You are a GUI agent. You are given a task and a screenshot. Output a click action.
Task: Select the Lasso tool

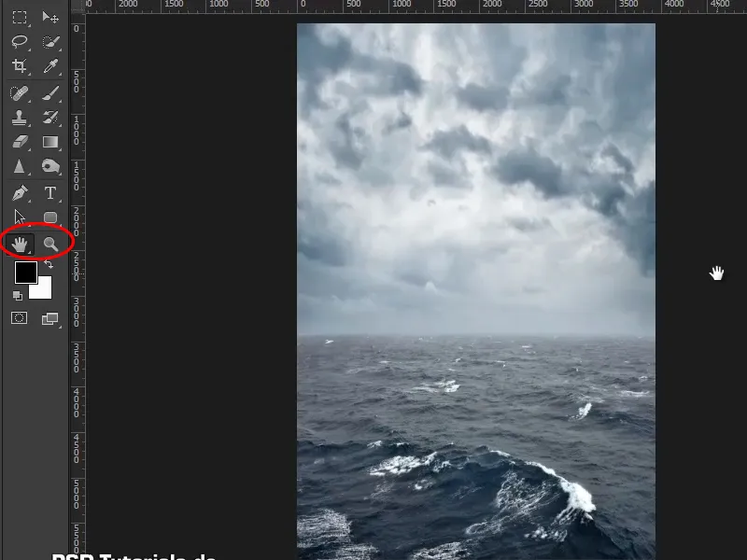tap(19, 41)
